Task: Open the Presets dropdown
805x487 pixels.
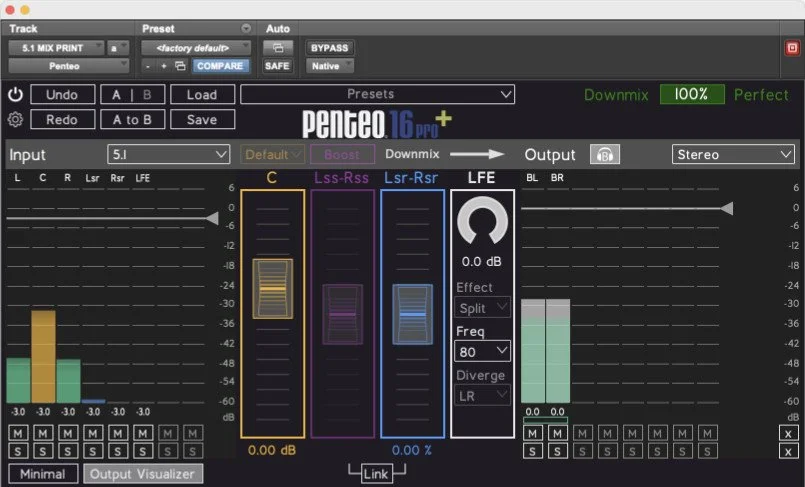Action: pos(377,94)
